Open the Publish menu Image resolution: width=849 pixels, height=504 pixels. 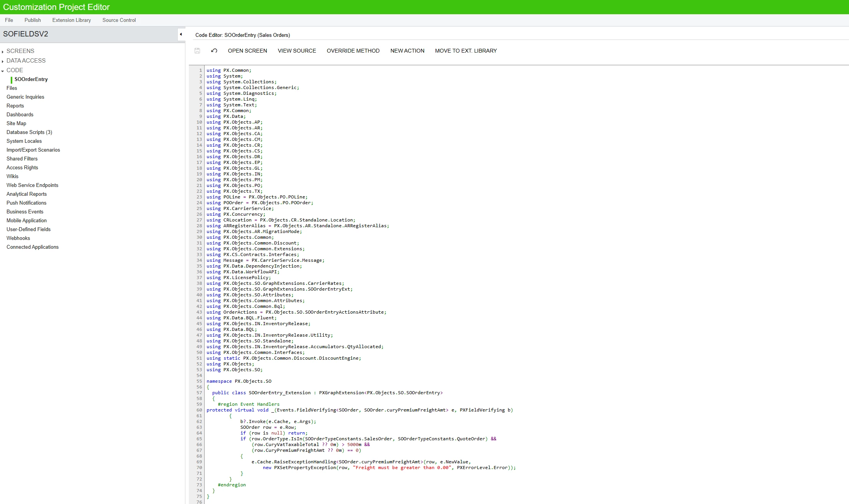click(x=33, y=20)
